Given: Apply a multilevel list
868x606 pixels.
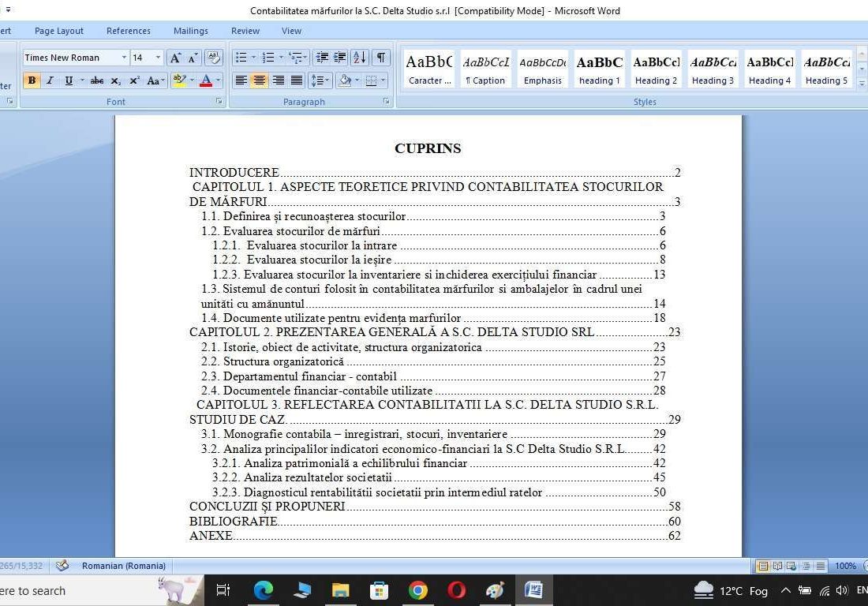Looking at the screenshot, I should point(295,58).
